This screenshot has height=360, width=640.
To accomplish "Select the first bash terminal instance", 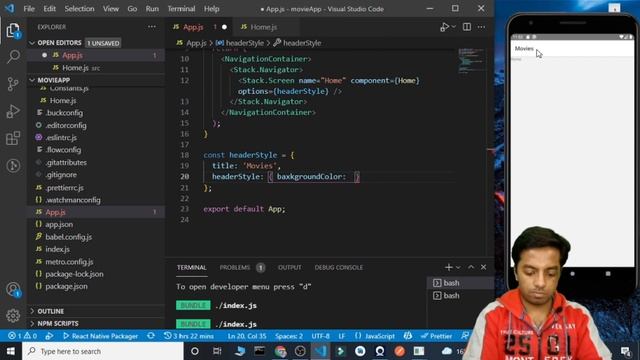I will 460,283.
